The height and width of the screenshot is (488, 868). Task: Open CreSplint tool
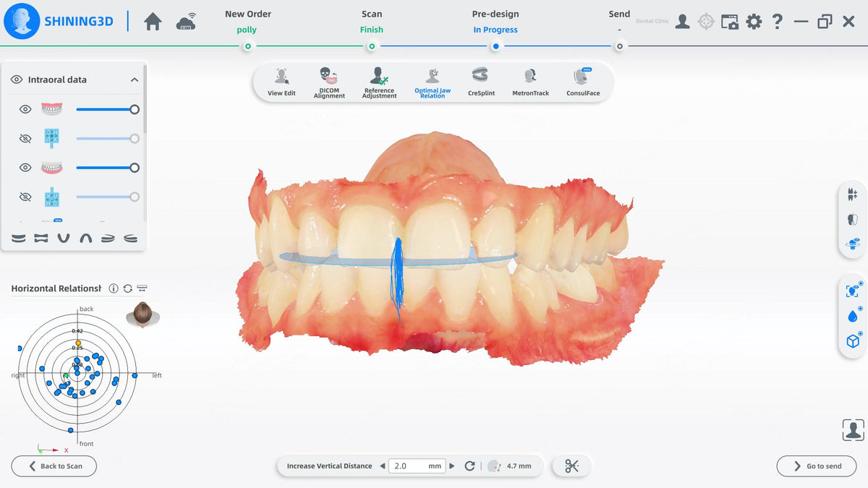coord(481,82)
